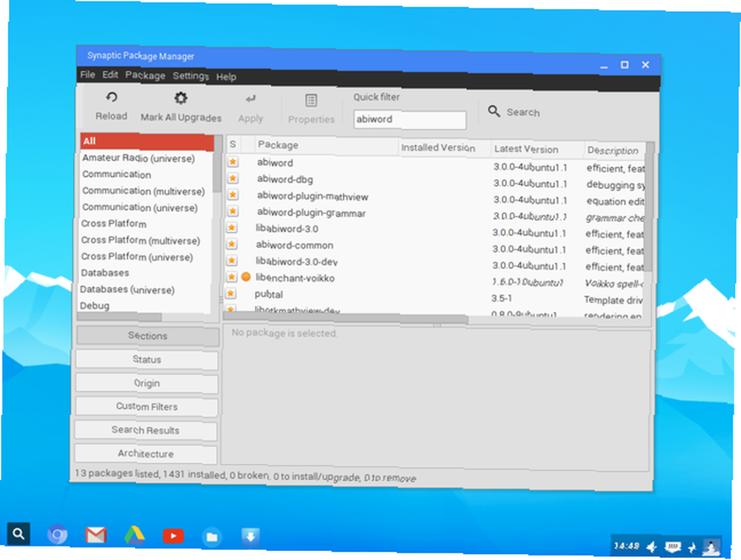The height and width of the screenshot is (560, 741).
Task: Click the Mark All Upgrades gear icon
Action: point(181,99)
